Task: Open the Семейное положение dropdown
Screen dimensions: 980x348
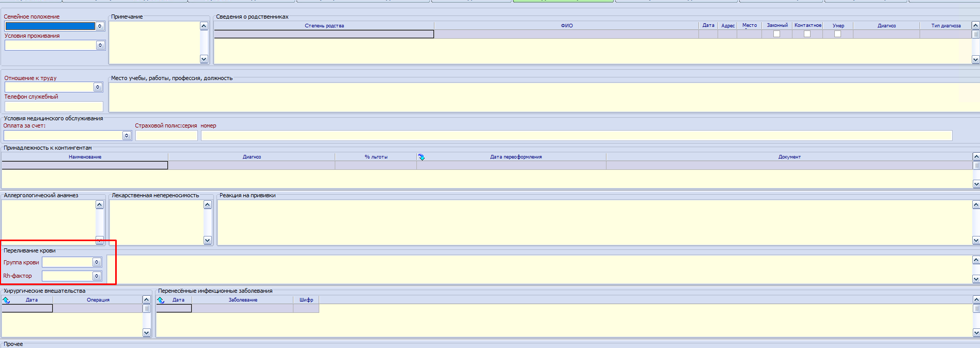Action: point(100,26)
